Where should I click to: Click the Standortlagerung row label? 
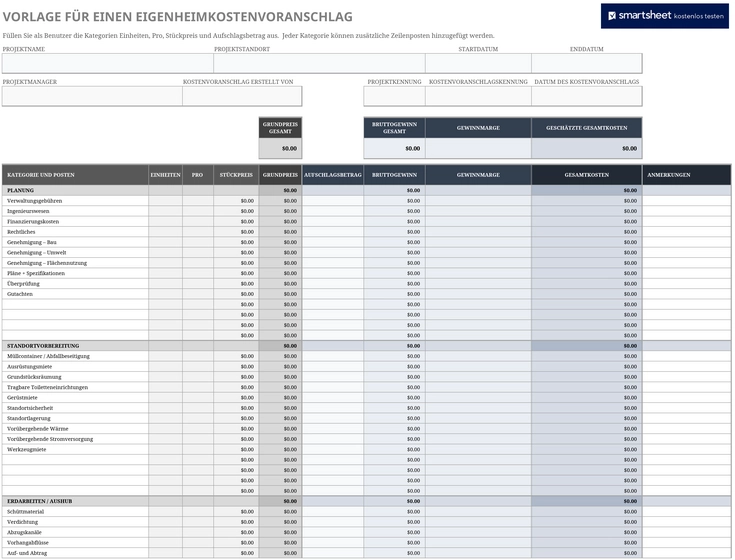29,418
